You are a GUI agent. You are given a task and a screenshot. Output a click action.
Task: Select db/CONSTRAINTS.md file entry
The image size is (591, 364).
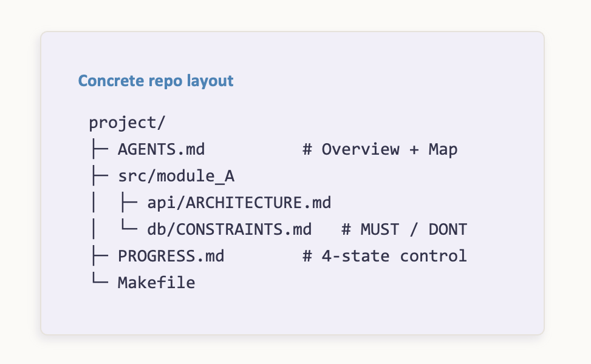[229, 229]
